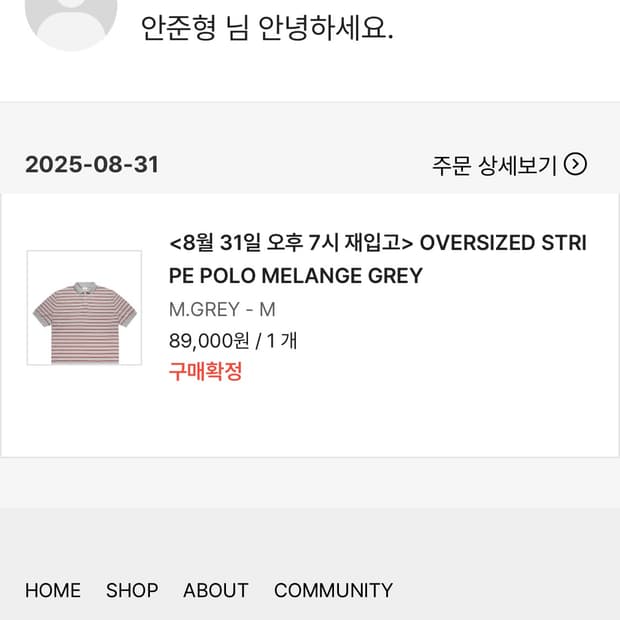Tap the profile avatar icon
This screenshot has height=620, width=620.
click(70, 20)
